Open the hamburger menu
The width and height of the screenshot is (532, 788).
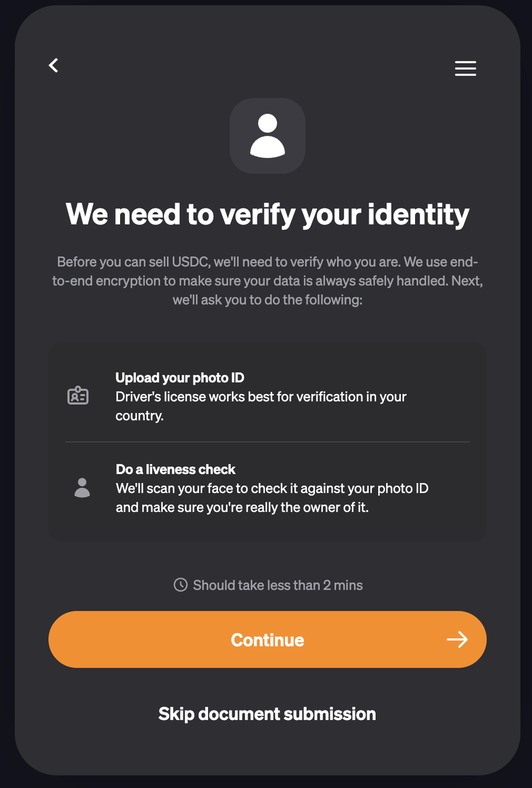click(x=465, y=68)
